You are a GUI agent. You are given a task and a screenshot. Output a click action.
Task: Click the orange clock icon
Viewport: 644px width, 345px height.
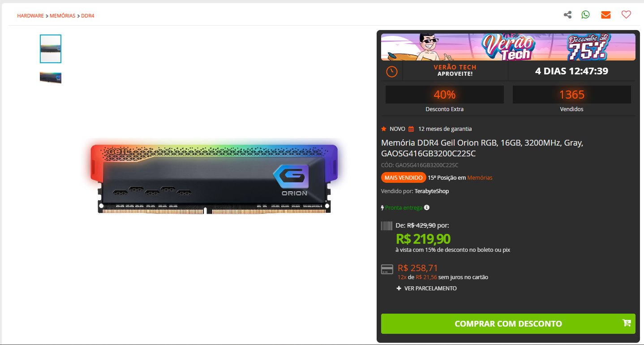(x=392, y=71)
